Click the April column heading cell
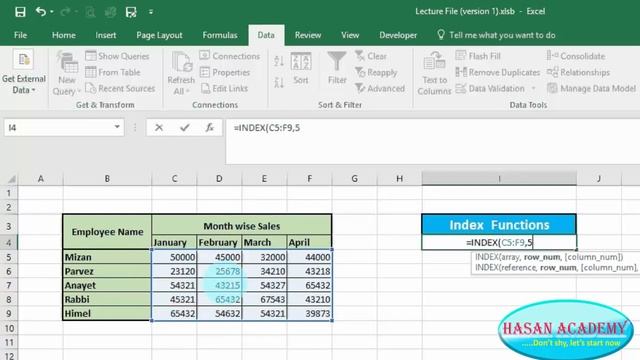The width and height of the screenshot is (640, 360). (309, 242)
